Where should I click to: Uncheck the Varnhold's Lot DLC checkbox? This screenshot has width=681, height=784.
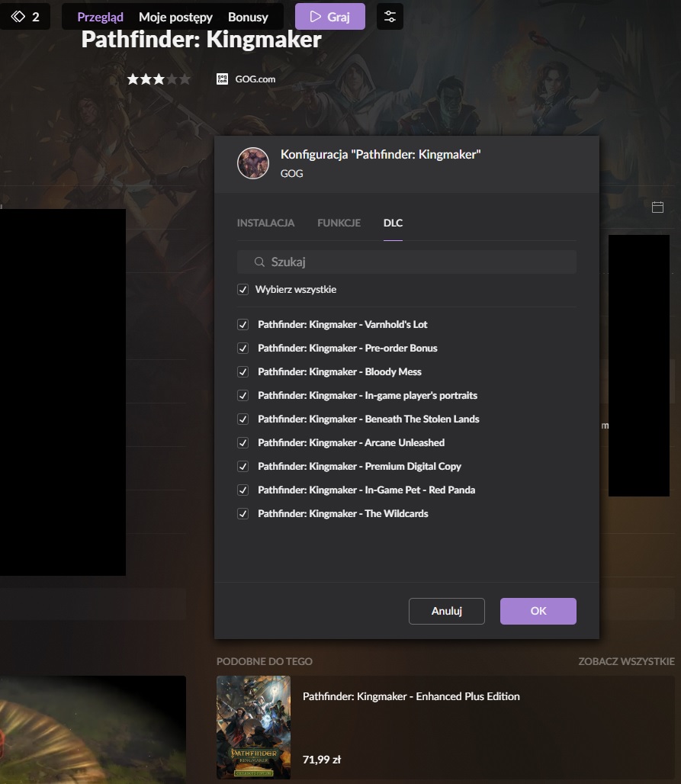(243, 324)
